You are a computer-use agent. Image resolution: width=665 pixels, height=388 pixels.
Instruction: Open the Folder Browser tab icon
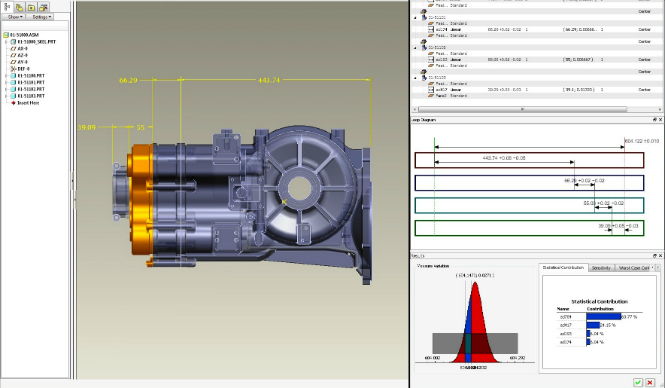(x=20, y=7)
